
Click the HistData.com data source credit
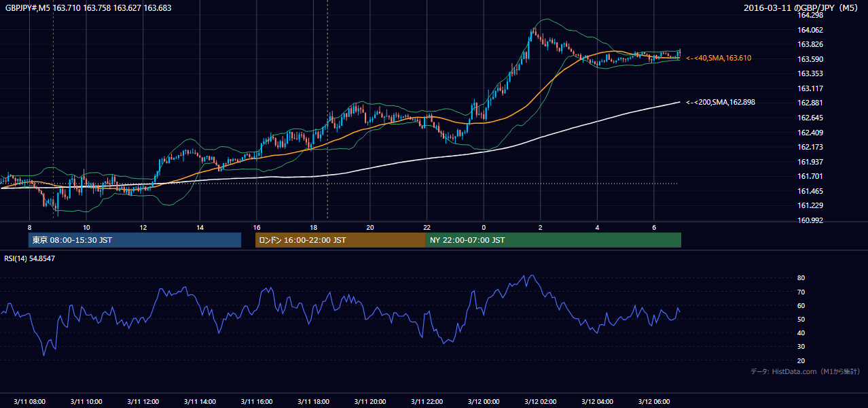coord(806,371)
